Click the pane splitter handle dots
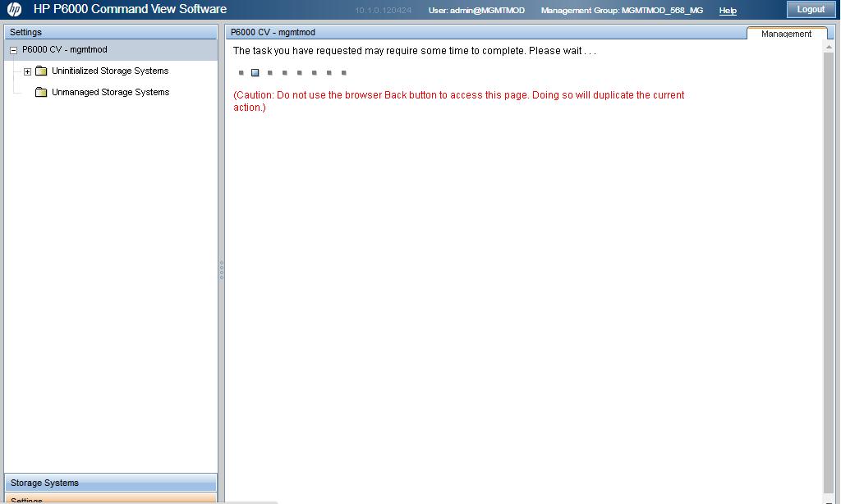Screen dimensions: 841x504 coord(222,270)
